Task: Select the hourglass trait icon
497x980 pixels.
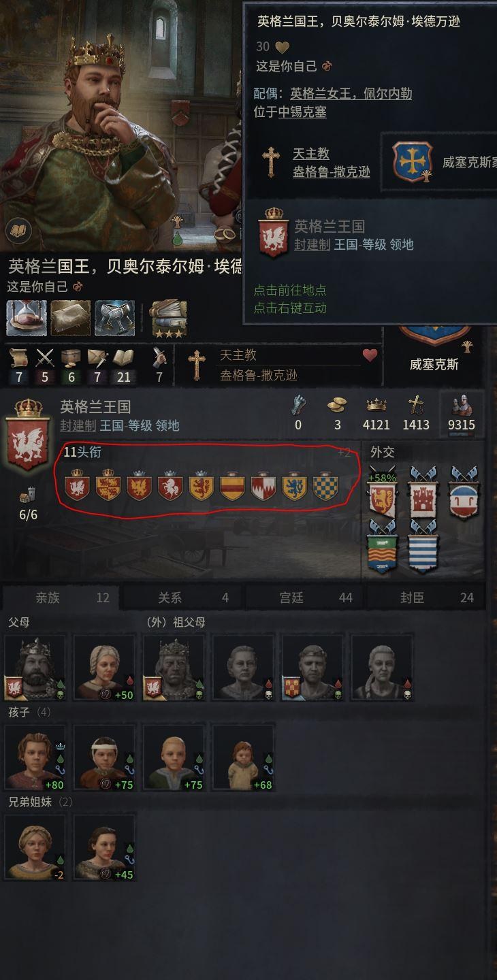Action: (x=27, y=318)
